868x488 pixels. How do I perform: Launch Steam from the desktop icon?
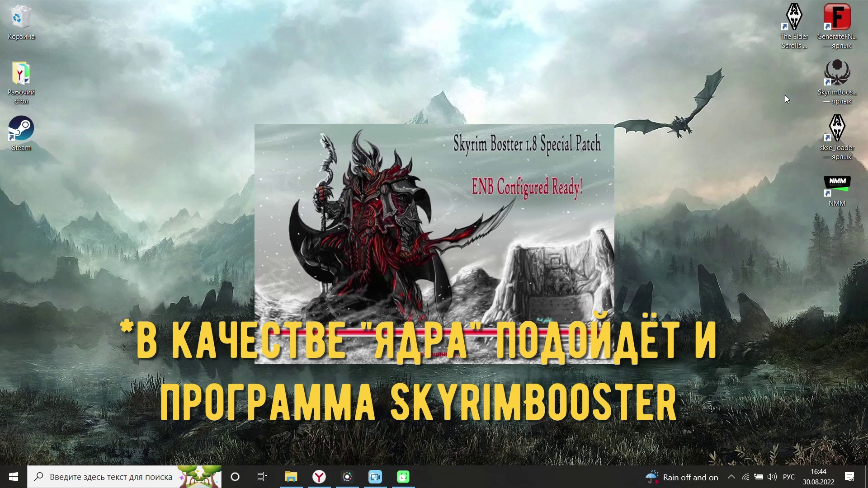point(21,134)
